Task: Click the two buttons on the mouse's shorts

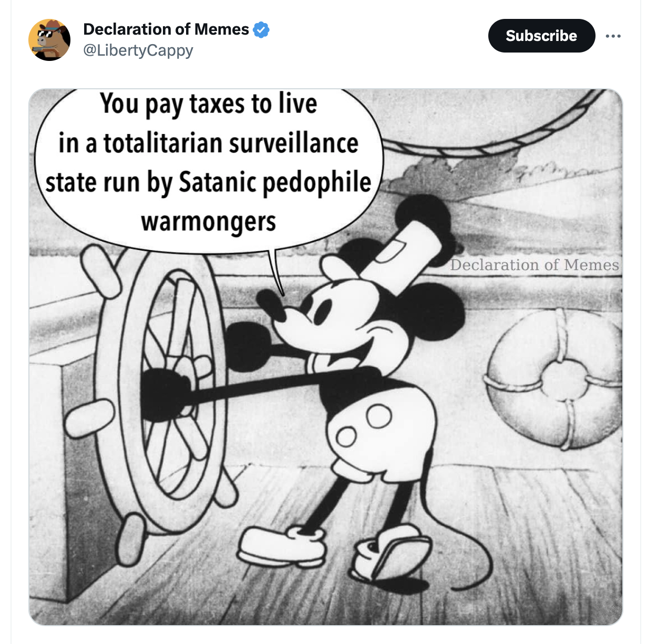Action: (x=363, y=425)
